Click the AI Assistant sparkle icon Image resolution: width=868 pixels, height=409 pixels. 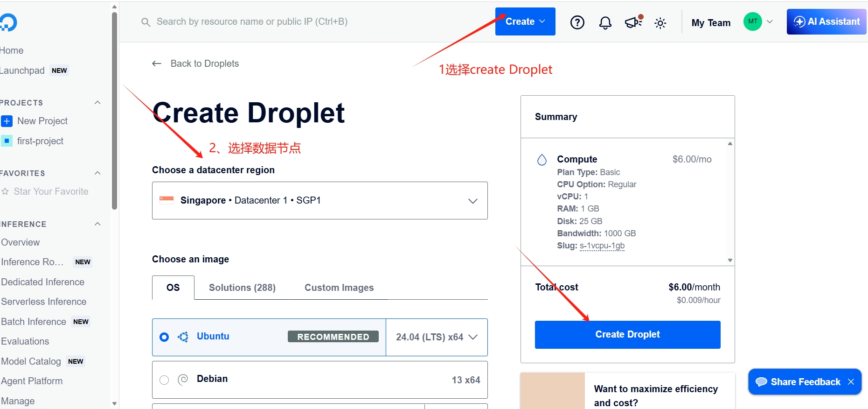point(799,22)
